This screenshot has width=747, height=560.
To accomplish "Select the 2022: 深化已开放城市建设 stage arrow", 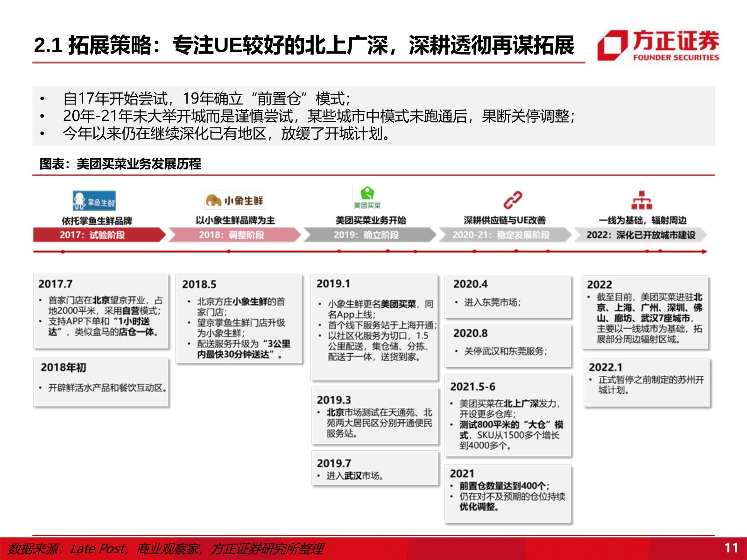I will pyautogui.click(x=641, y=235).
